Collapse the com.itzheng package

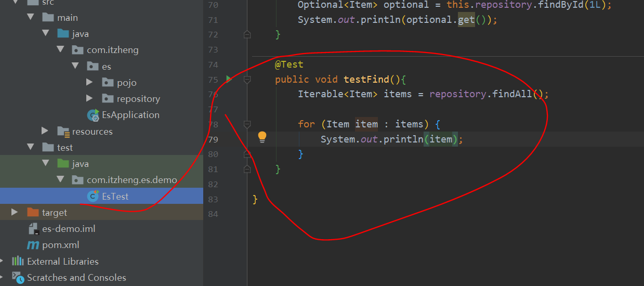(x=60, y=50)
